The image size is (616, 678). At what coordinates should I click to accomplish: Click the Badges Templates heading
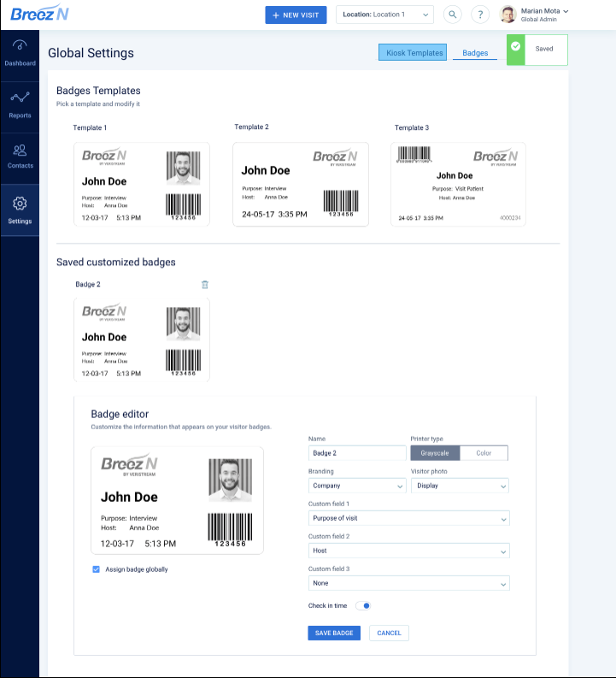coord(98,91)
